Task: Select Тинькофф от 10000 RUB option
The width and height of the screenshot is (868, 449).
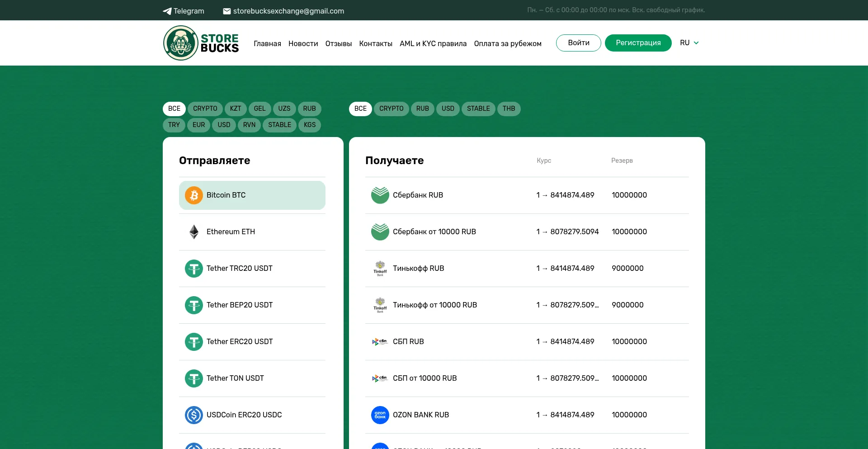Action: pyautogui.click(x=527, y=305)
